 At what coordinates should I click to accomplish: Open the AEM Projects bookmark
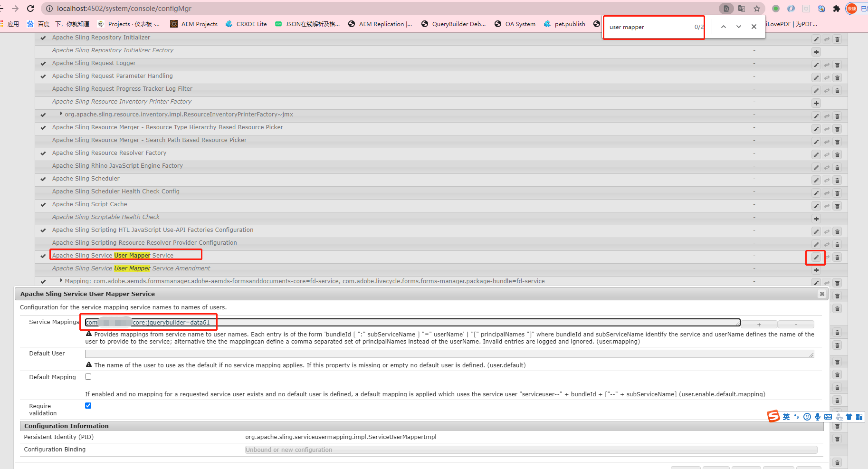coord(194,24)
